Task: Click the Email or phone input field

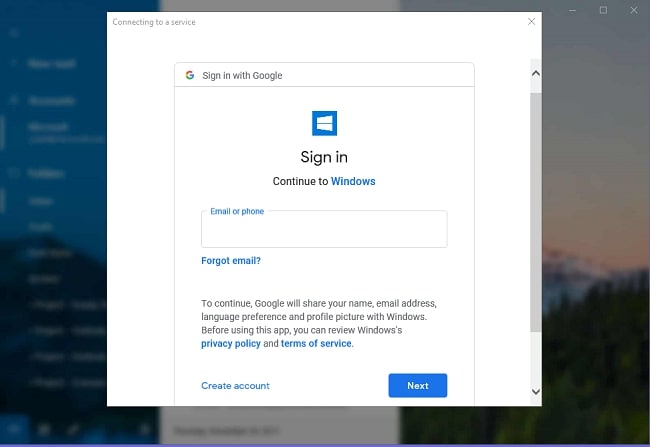Action: 324,229
